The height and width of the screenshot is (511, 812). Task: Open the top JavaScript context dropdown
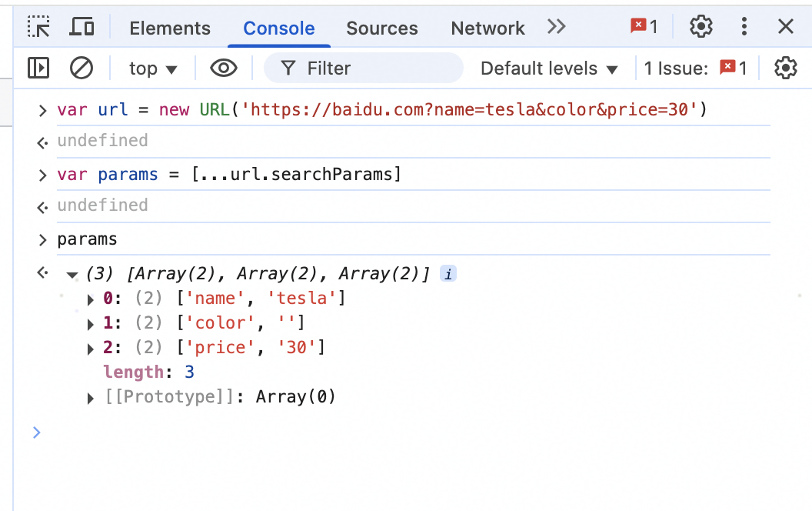pos(153,68)
